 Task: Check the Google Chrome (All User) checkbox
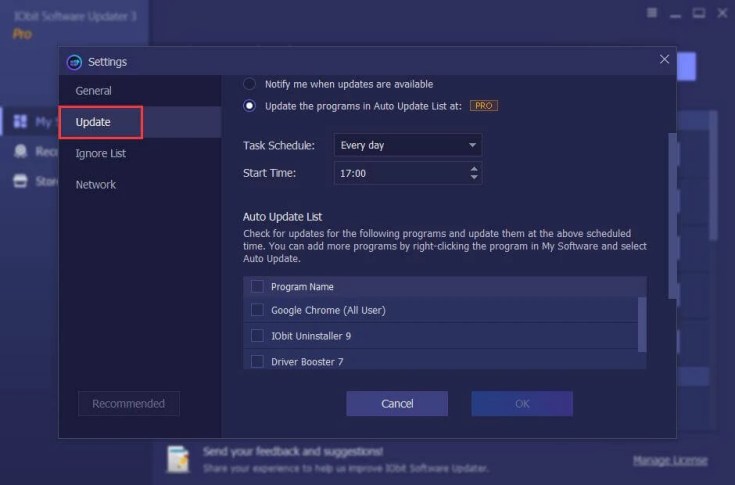(x=257, y=310)
